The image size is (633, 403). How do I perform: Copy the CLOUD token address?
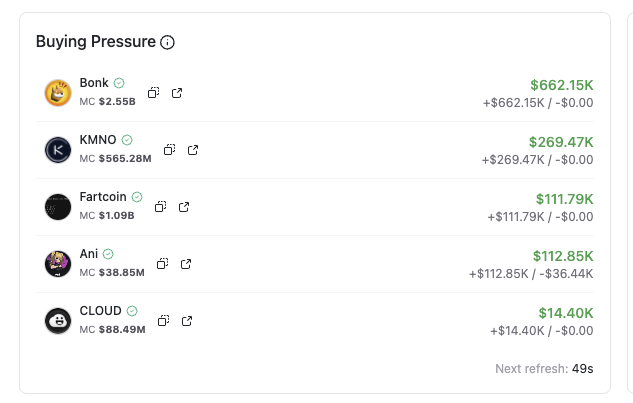[163, 321]
